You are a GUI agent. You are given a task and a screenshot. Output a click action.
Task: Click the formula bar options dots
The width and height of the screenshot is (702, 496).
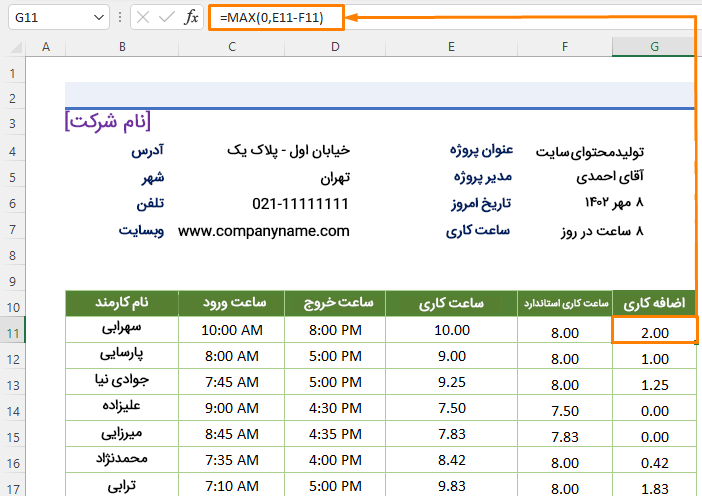pos(120,17)
